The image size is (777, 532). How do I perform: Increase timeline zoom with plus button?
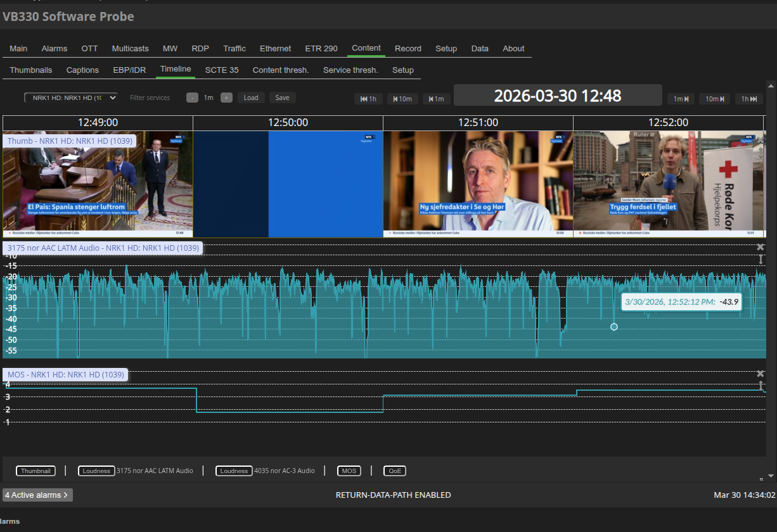pyautogui.click(x=226, y=98)
